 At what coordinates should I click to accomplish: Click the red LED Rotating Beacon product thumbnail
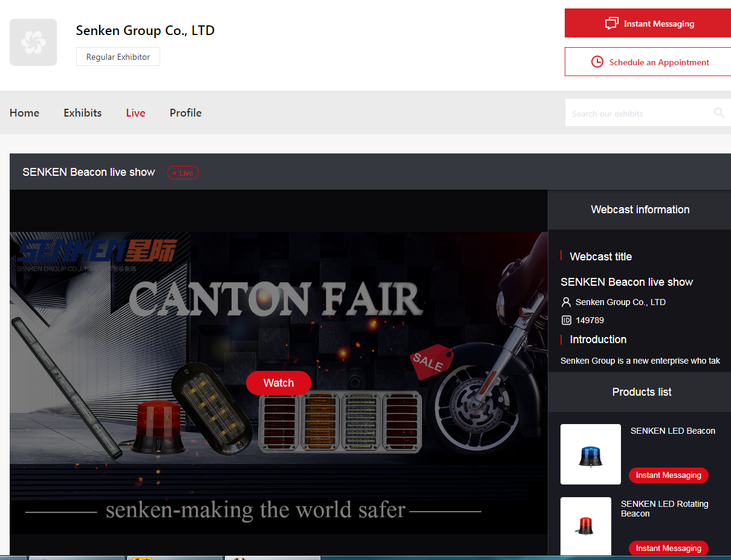[586, 526]
